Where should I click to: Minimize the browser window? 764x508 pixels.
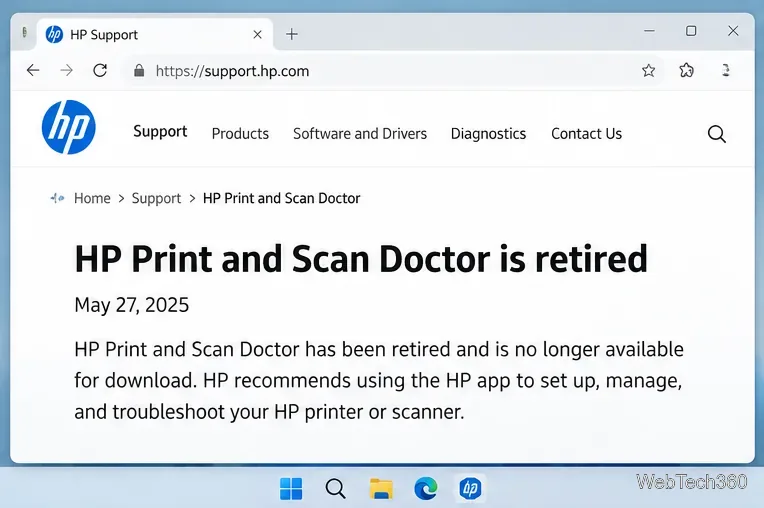(x=649, y=31)
